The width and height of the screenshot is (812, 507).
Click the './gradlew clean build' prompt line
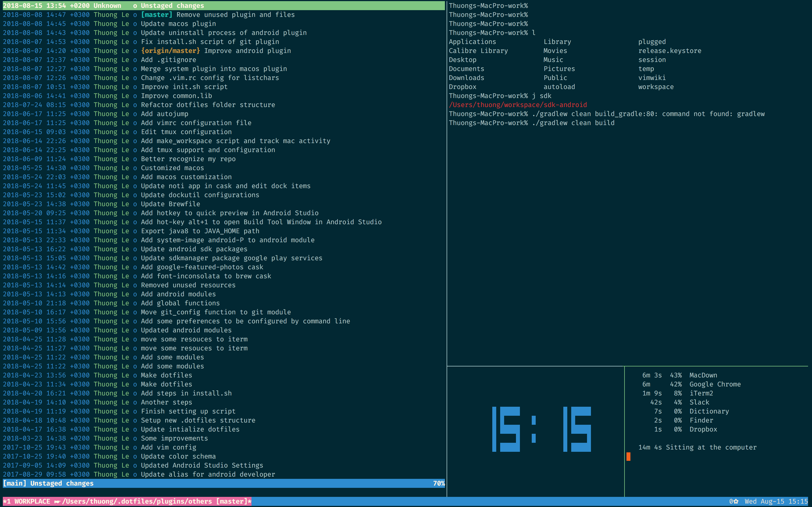click(x=573, y=123)
